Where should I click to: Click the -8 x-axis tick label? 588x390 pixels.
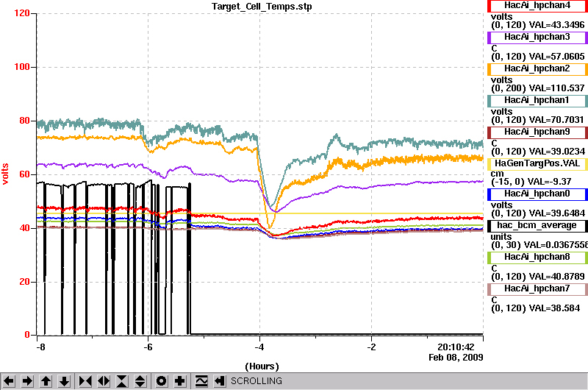click(x=40, y=347)
